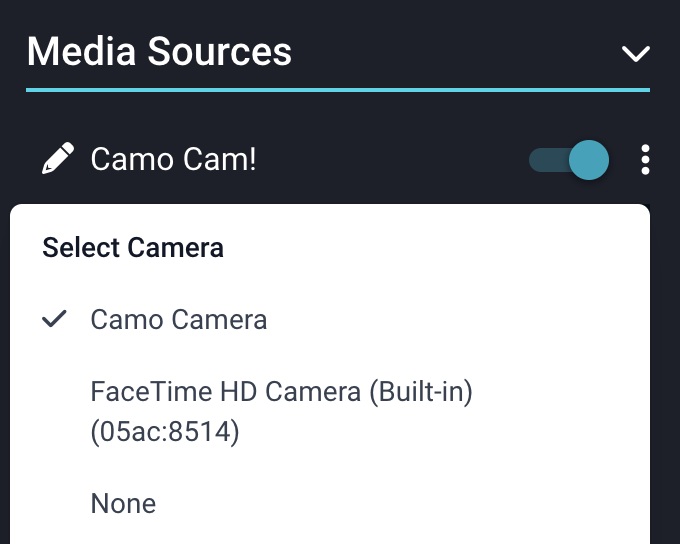The height and width of the screenshot is (544, 680).
Task: Open the three-dot options menu for Camo Cam!
Action: [x=646, y=159]
